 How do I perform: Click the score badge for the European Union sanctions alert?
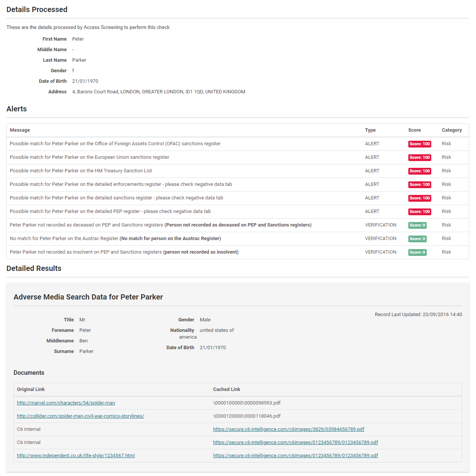click(420, 158)
